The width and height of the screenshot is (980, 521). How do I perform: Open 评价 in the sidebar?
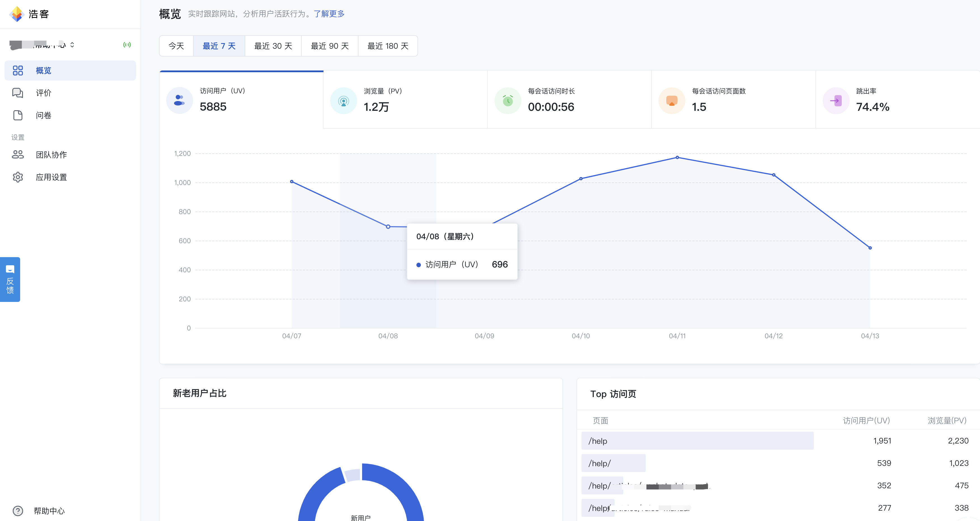coord(70,93)
